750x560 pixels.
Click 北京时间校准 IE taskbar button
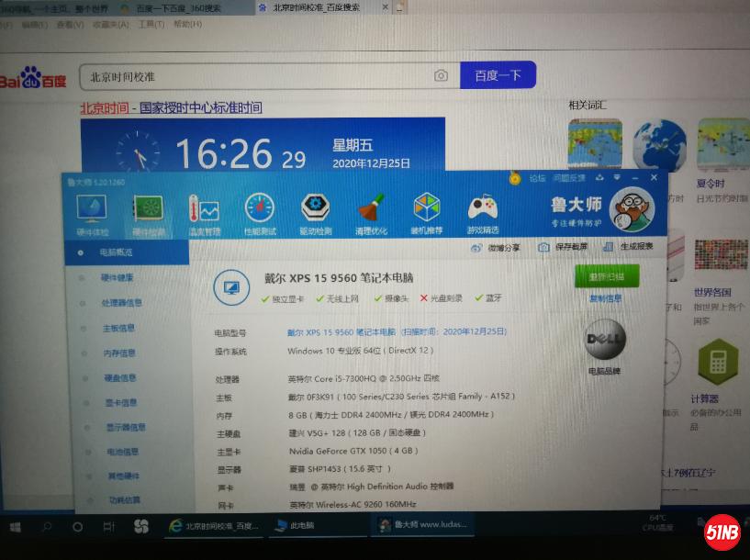pyautogui.click(x=213, y=525)
